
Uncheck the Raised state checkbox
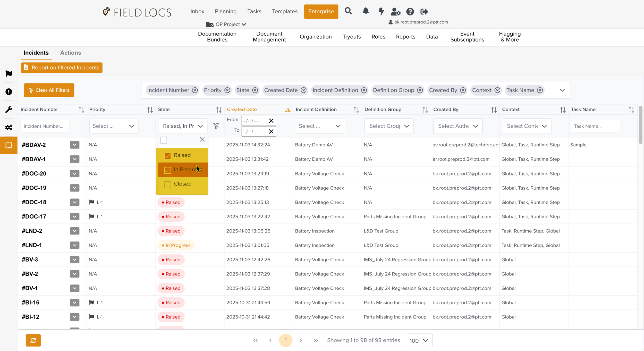point(167,156)
